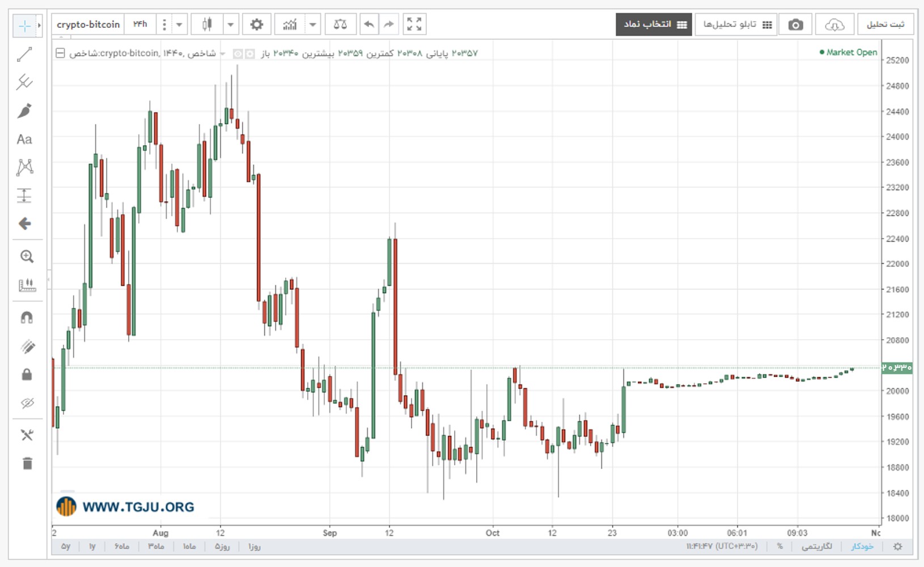Select the brush drawing tool
Viewport: 924px width, 567px height.
24,111
